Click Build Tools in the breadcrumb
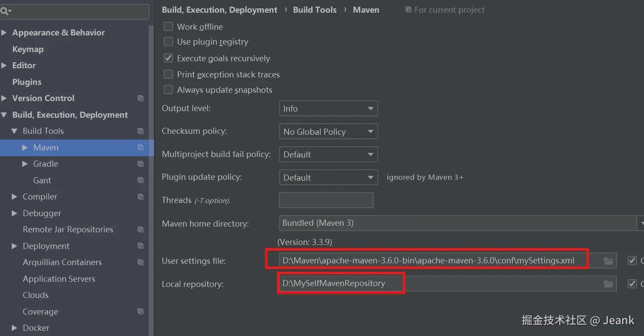The image size is (644, 336). 314,10
